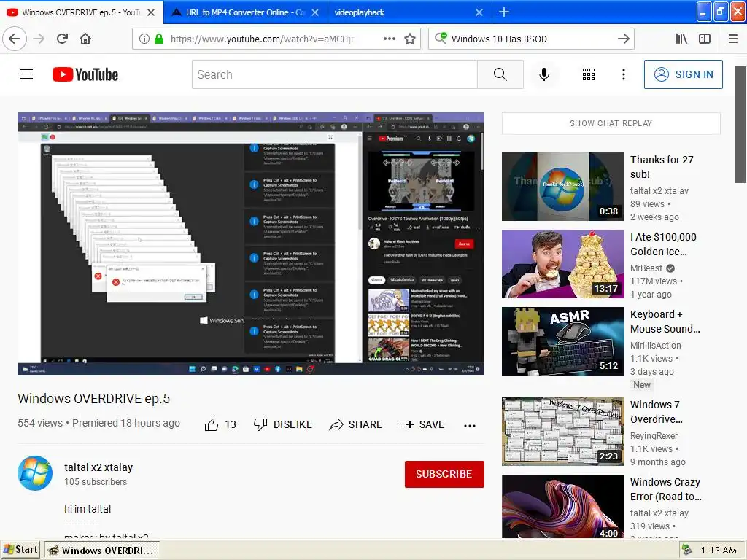The width and height of the screenshot is (747, 560).
Task: Click the YouTube logo
Action: (x=85, y=74)
